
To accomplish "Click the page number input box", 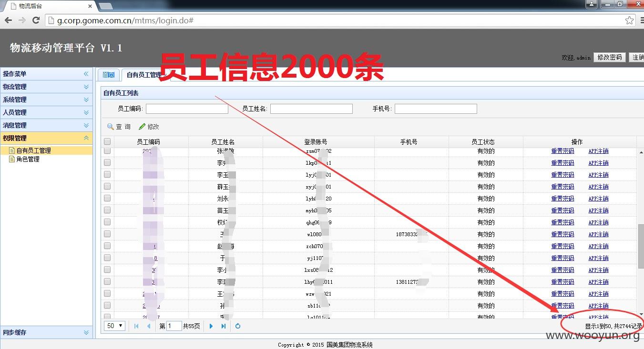I will click(174, 326).
